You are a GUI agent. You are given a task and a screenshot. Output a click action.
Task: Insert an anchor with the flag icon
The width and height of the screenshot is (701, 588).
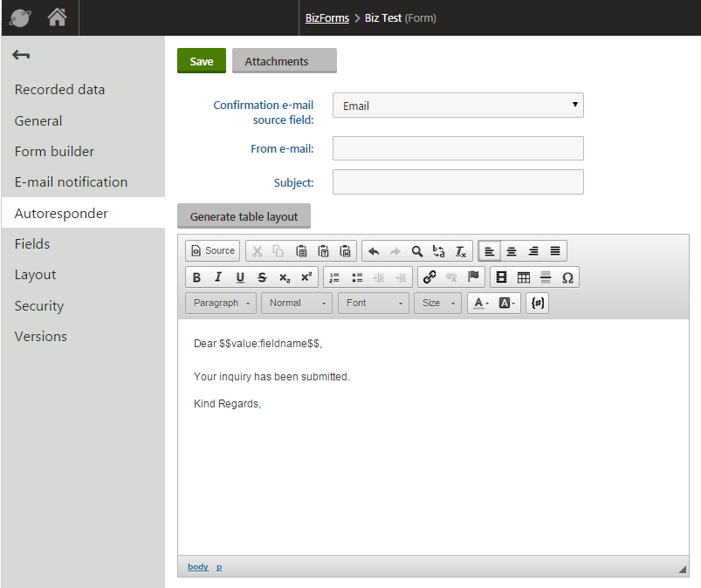(x=474, y=277)
